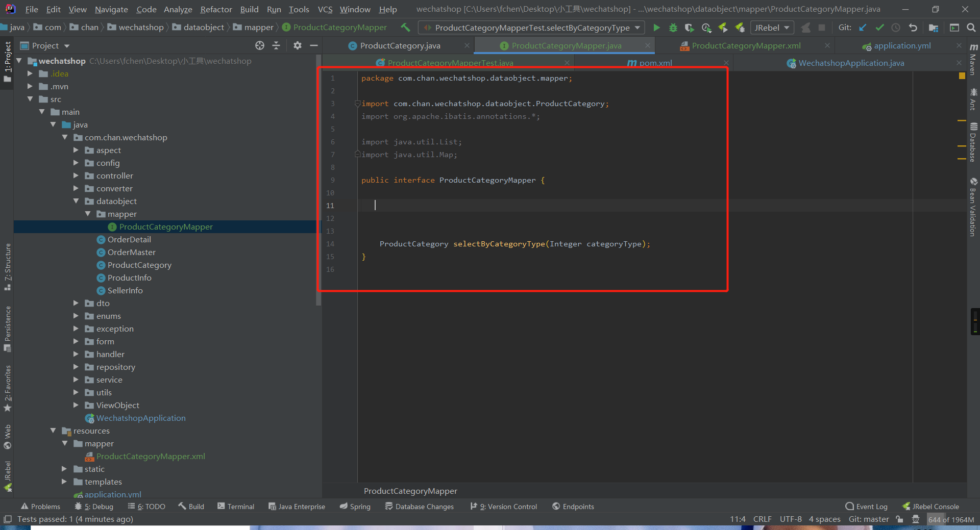This screenshot has height=530, width=980.
Task: Locate current file with crosshair icon
Action: tap(260, 45)
